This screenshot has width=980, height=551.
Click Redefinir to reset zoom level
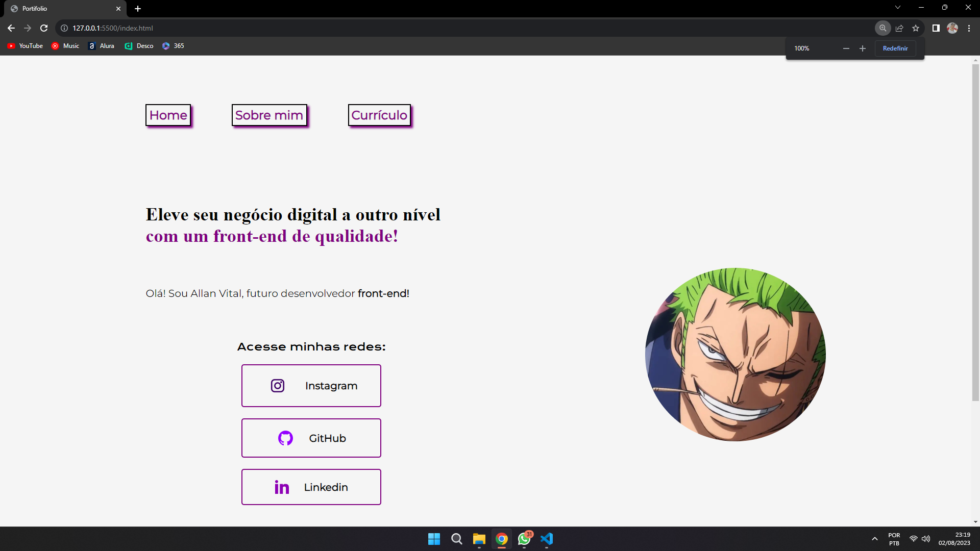click(895, 48)
